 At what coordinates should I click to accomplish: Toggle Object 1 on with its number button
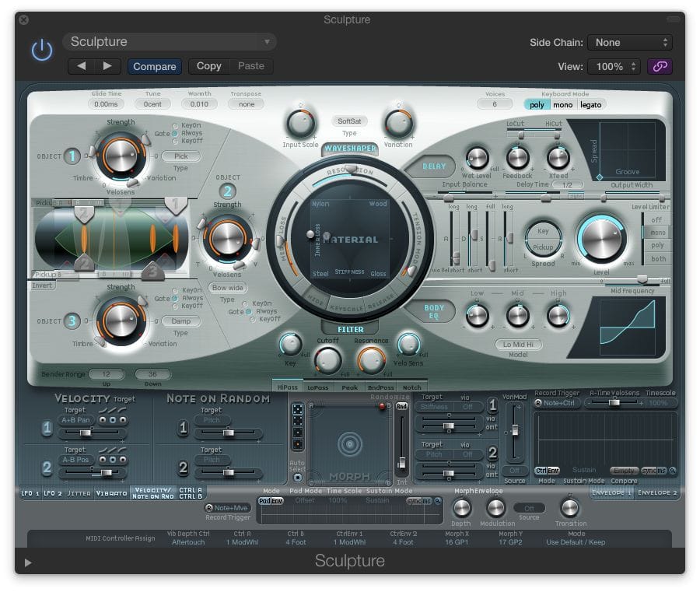[x=72, y=156]
